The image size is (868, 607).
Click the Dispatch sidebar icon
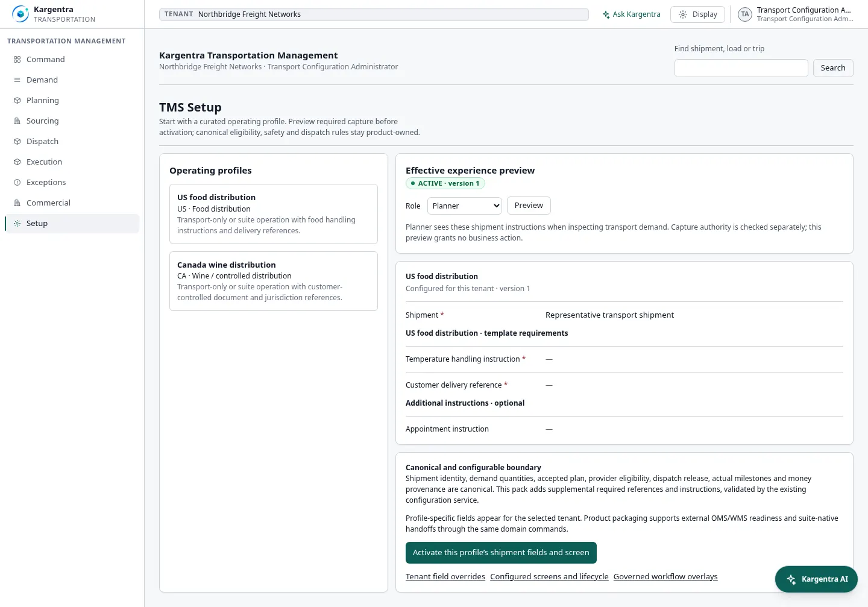[17, 142]
